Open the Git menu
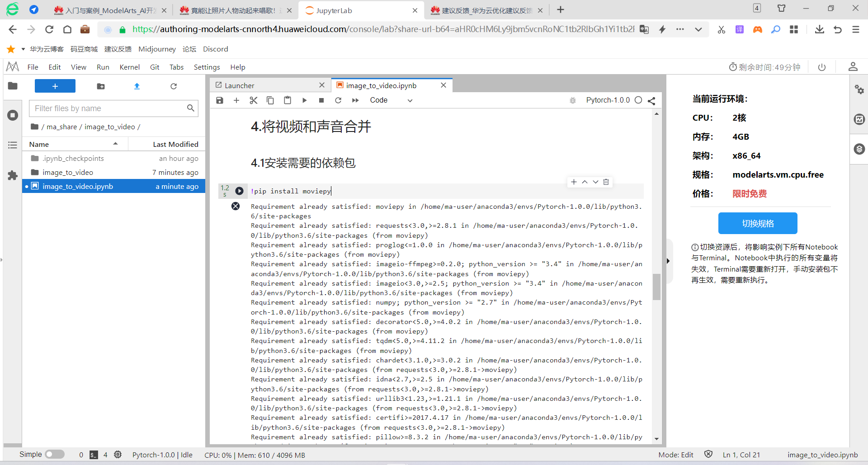This screenshot has height=465, width=868. [x=155, y=67]
